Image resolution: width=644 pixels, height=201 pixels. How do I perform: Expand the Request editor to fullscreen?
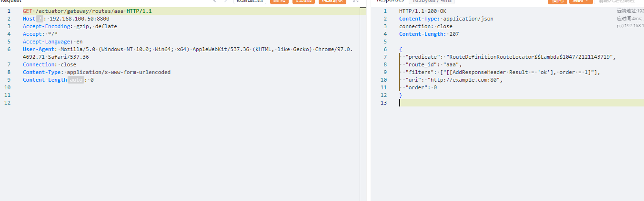[x=355, y=1]
